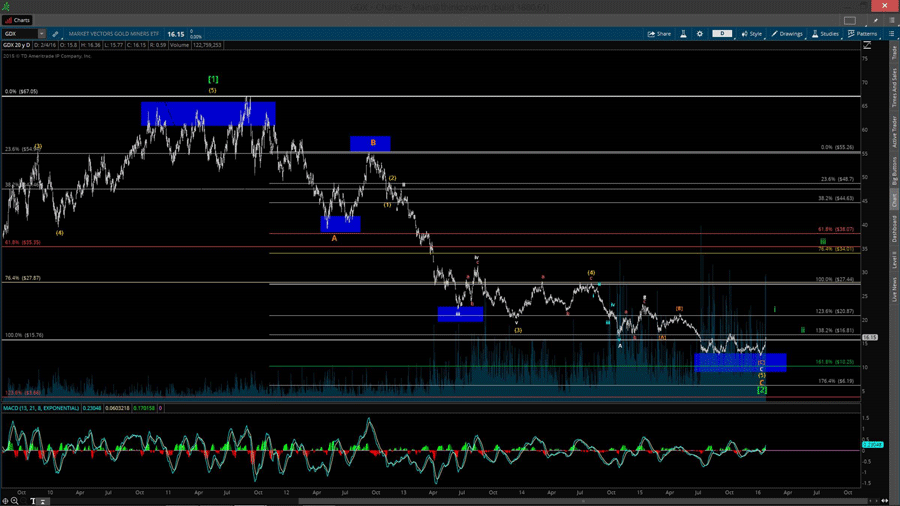Click the pin icon near top right
Image resolution: width=900 pixels, height=506 pixels.
pyautogui.click(x=877, y=20)
